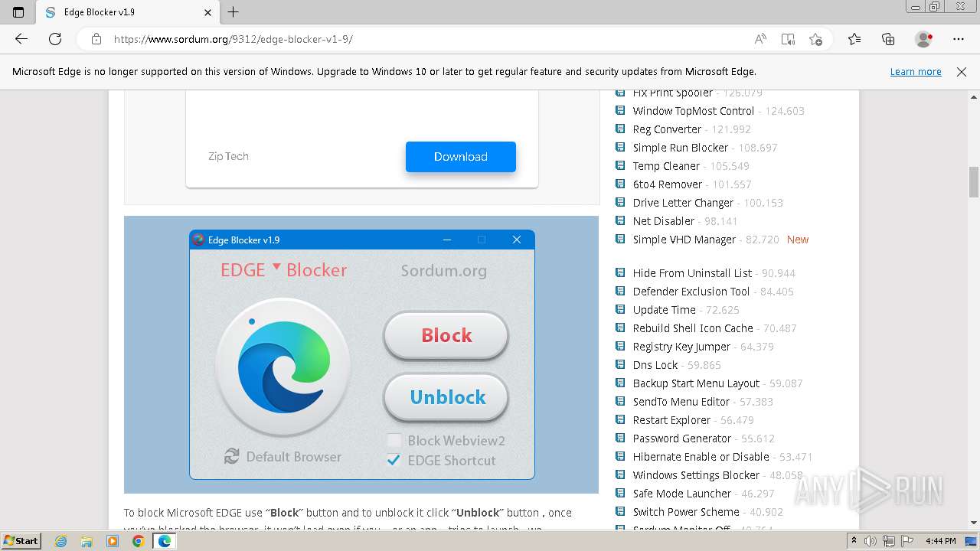Click the scrollbar up arrow

click(974, 96)
